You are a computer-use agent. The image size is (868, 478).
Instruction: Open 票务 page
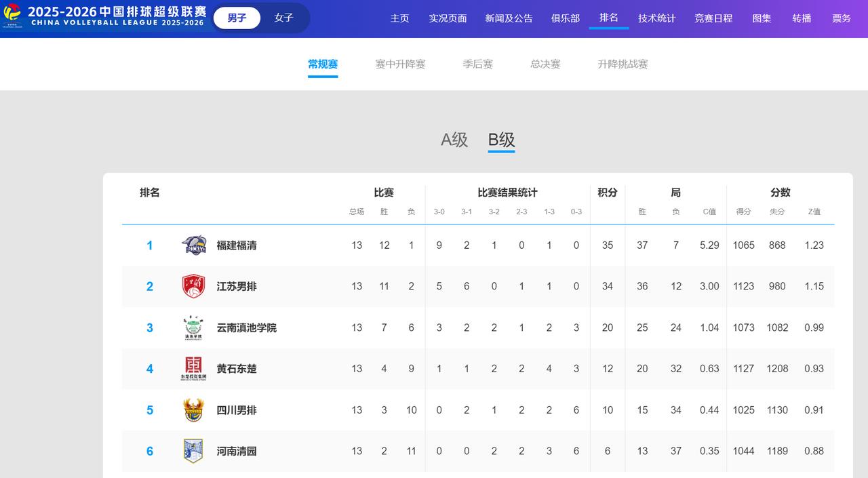[x=842, y=18]
